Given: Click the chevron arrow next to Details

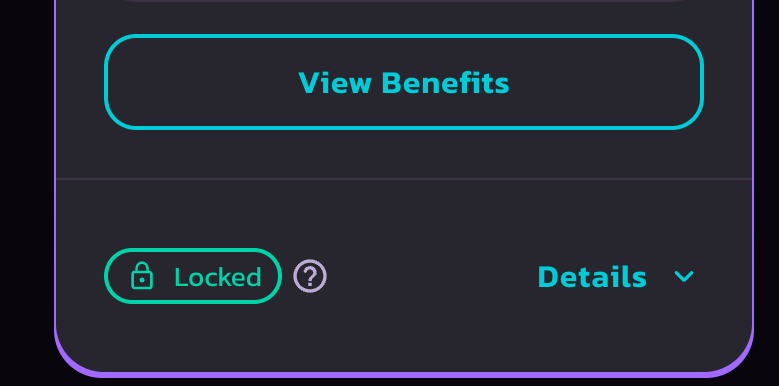Looking at the screenshot, I should point(684,276).
